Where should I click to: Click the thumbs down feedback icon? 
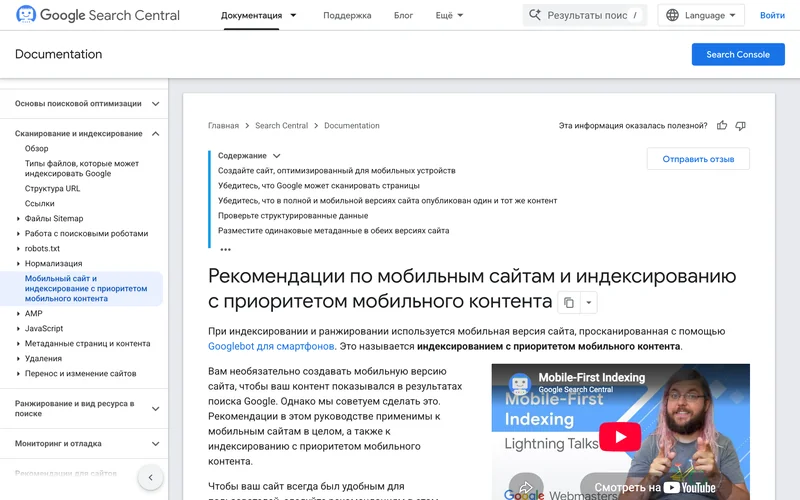click(x=740, y=126)
